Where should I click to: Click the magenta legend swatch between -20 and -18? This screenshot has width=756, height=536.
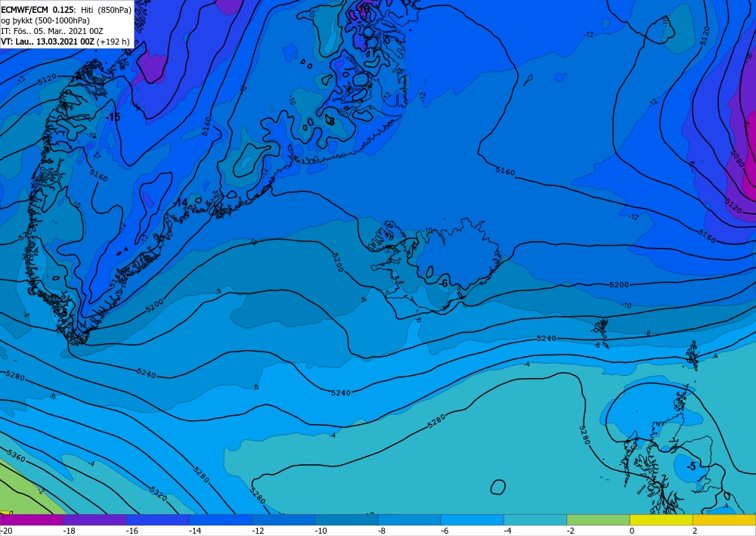[x=31, y=520]
